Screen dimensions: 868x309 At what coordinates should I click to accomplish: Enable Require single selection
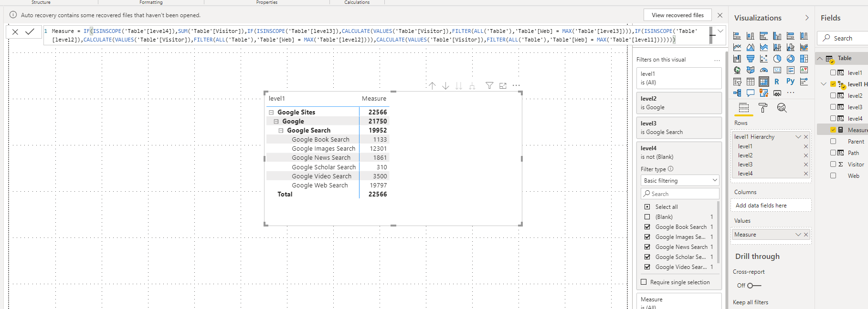(644, 282)
